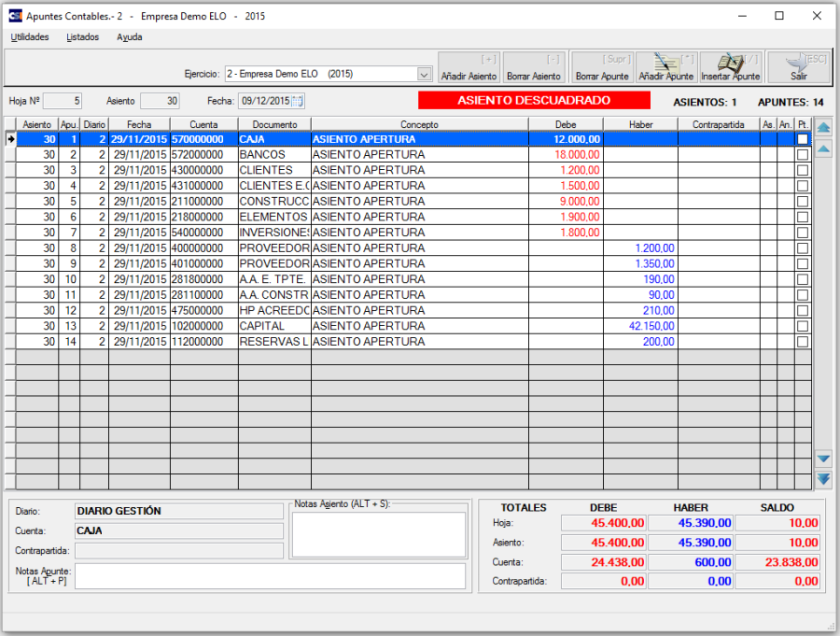
Task: Open the Fecha calendar picker icon
Action: (298, 101)
